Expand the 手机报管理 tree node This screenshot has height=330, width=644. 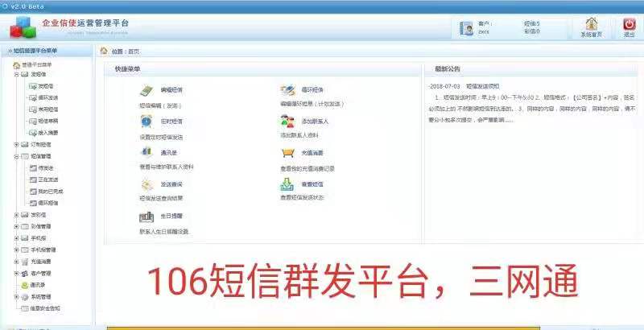tap(16, 250)
